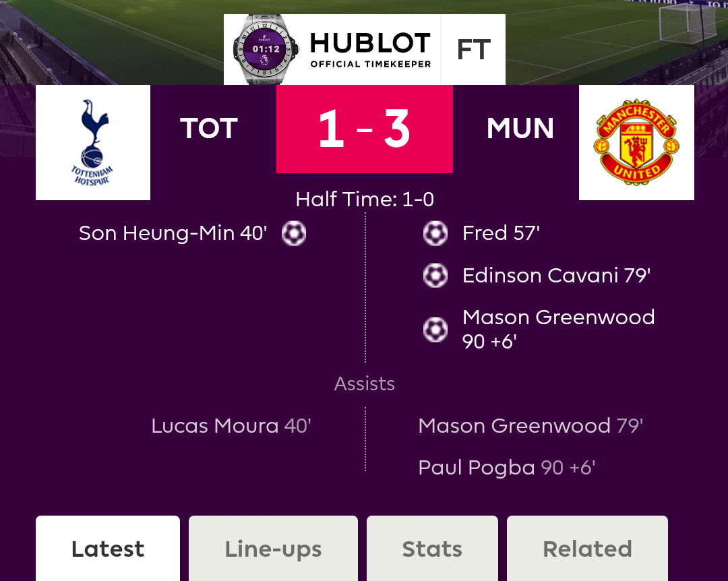Click the FT full-time status label

[x=474, y=50]
